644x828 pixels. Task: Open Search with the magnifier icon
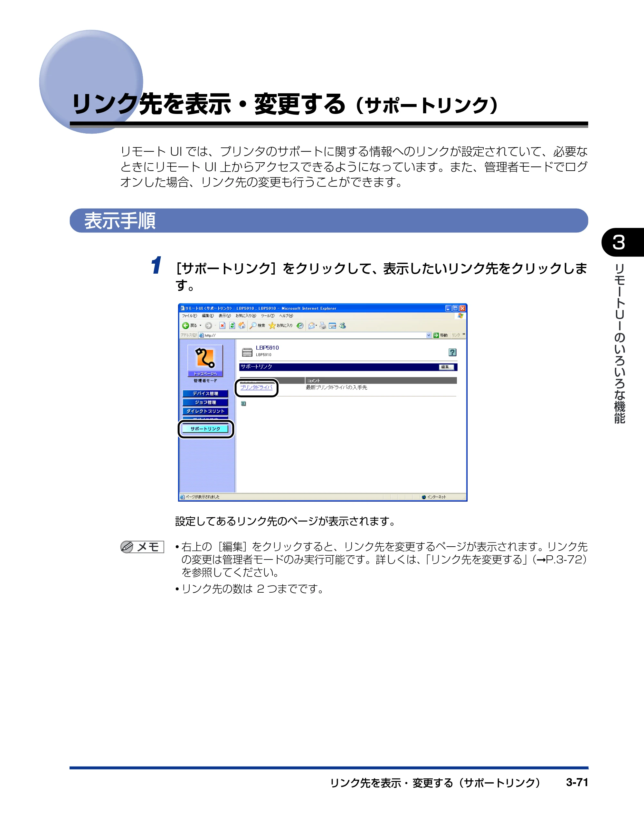(x=253, y=326)
